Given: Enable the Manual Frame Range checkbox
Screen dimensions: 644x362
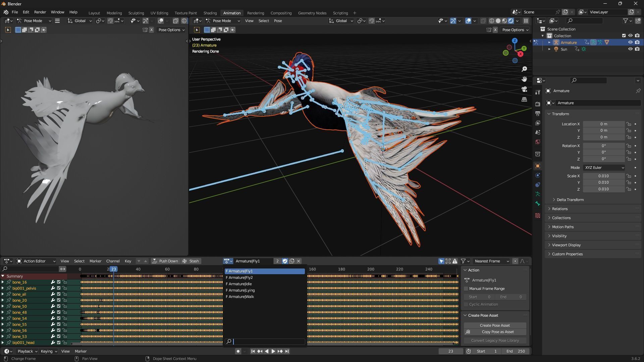Looking at the screenshot, I should [466, 289].
